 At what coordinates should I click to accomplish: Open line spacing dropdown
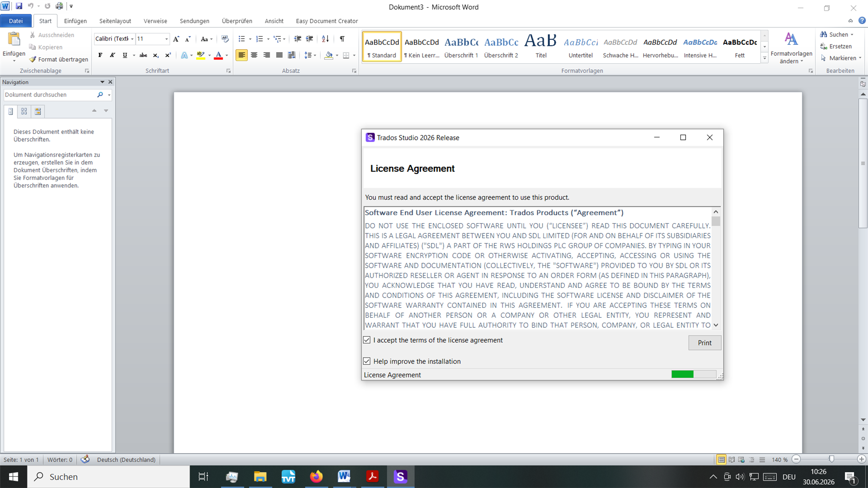(310, 55)
